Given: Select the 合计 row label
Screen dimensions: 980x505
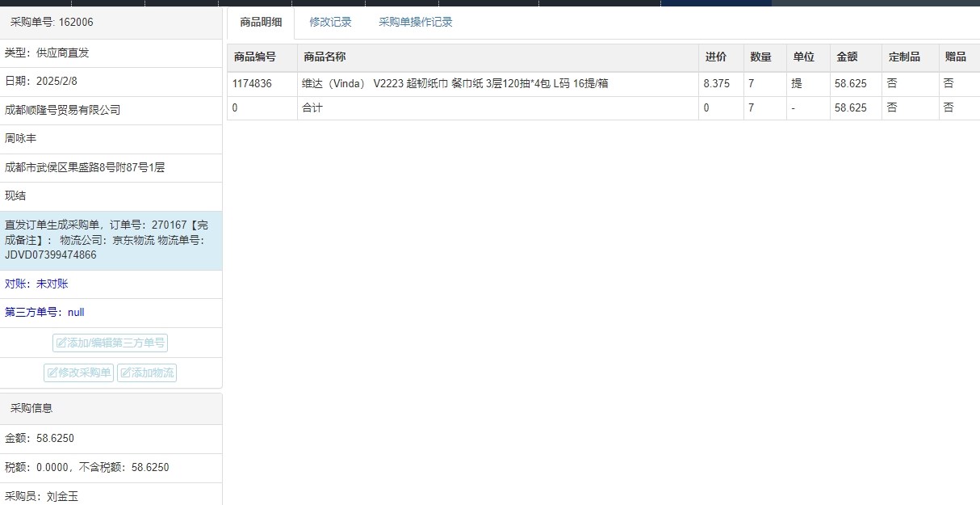Looking at the screenshot, I should (x=312, y=107).
